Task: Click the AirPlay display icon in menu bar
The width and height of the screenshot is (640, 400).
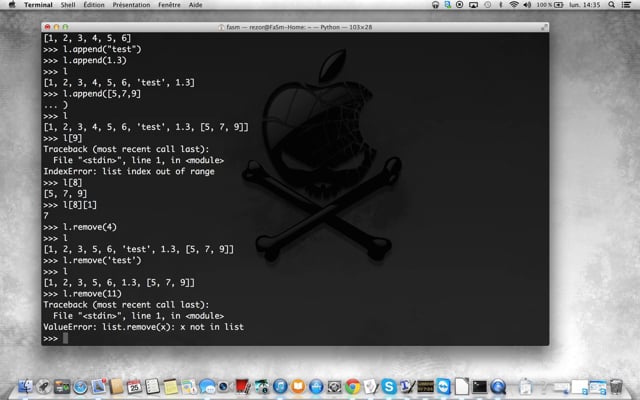Action: click(x=473, y=5)
